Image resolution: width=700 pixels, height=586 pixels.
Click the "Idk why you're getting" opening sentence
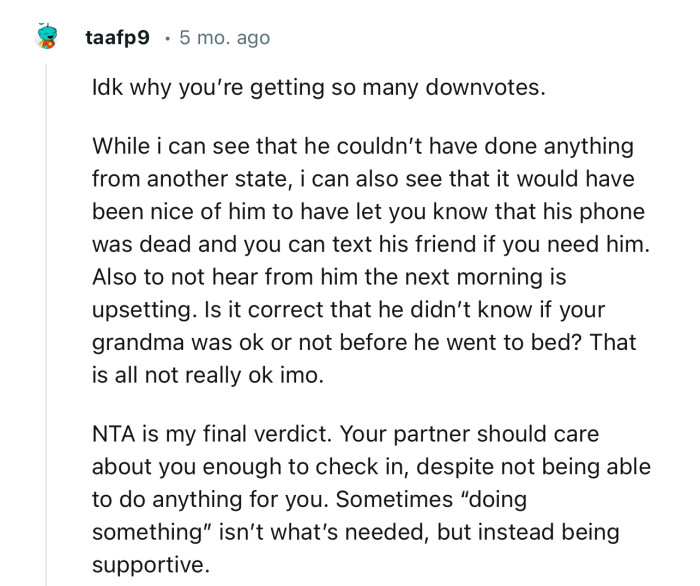(x=200, y=87)
